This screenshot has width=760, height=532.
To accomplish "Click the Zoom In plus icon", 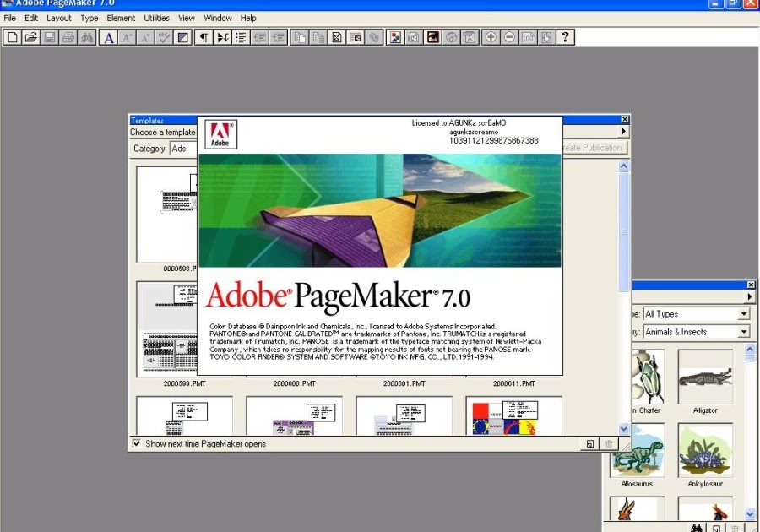I will (491, 37).
